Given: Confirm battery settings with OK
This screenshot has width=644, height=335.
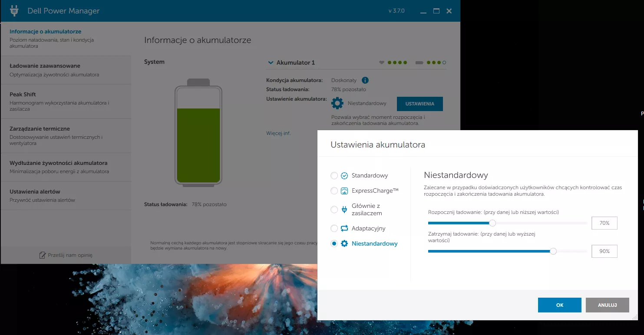Looking at the screenshot, I should tap(560, 305).
